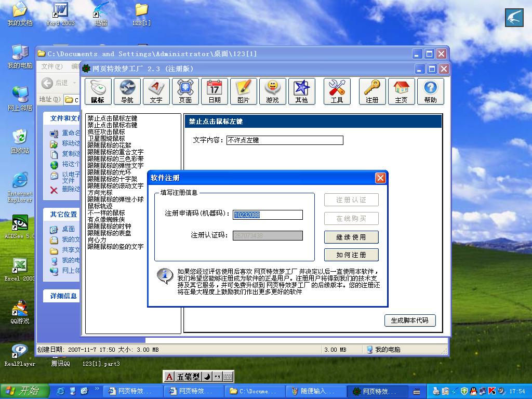The height and width of the screenshot is (399, 532).
Task: Open 回收站 recycle bin icon
Action: [x=20, y=141]
